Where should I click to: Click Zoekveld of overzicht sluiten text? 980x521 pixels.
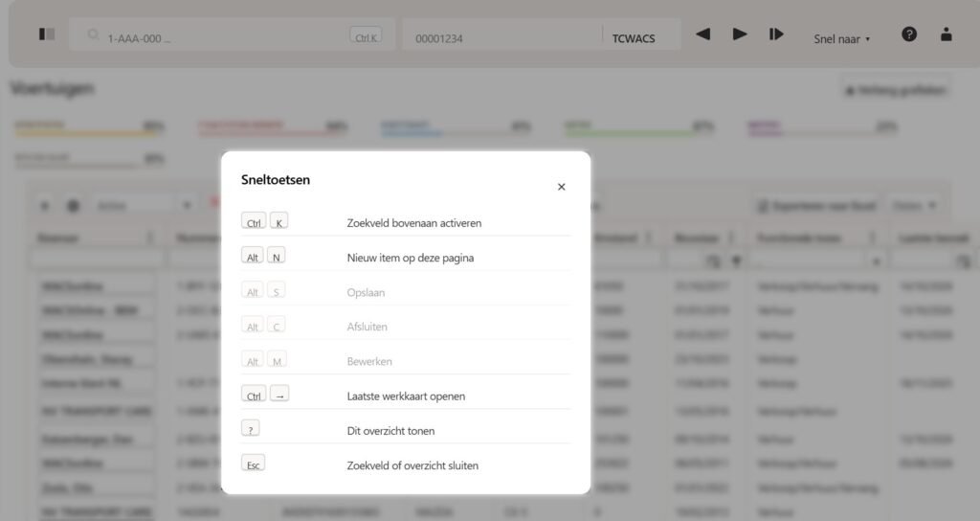pos(412,465)
